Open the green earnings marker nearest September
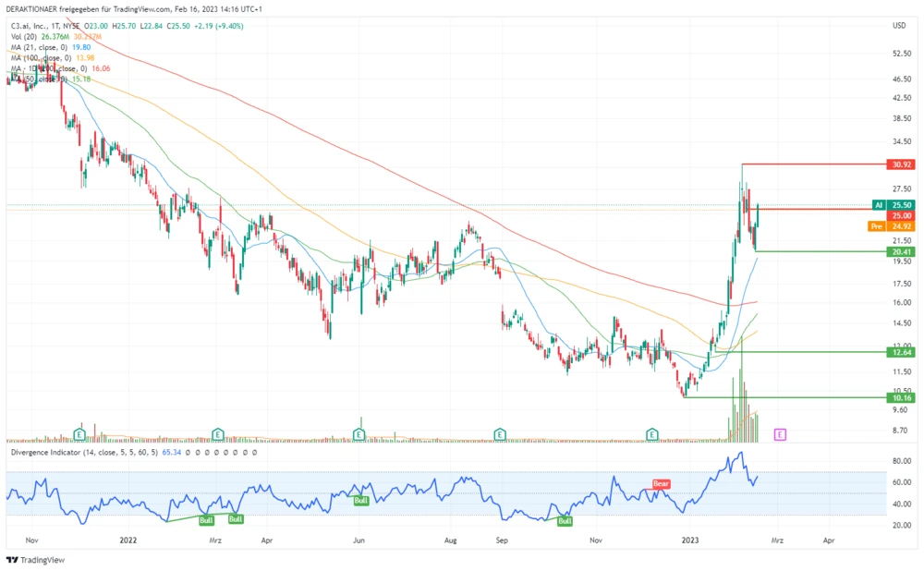This screenshot has width=924, height=571. 500,433
